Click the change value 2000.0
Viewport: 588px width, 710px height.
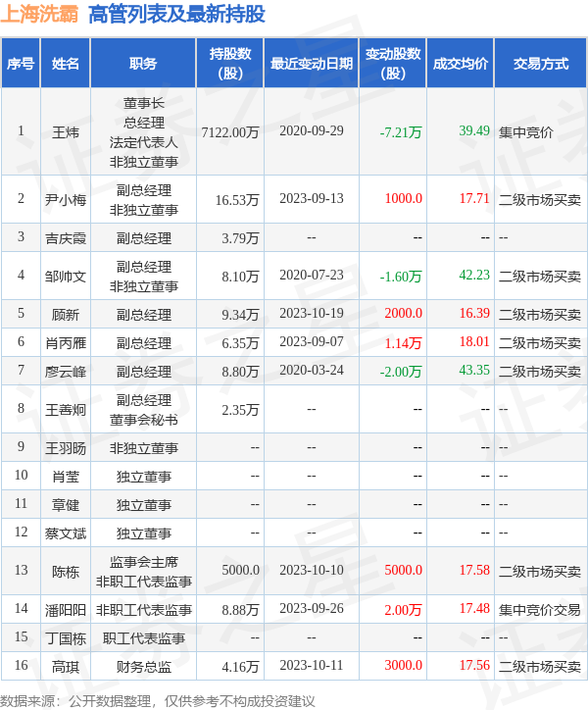coord(404,313)
